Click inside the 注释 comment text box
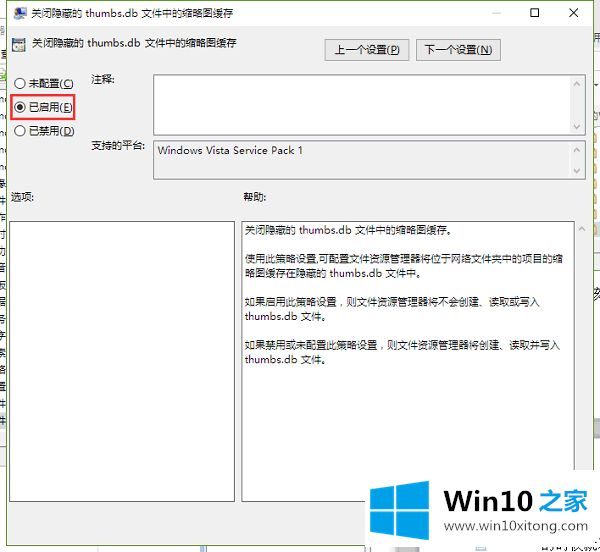 (362, 105)
